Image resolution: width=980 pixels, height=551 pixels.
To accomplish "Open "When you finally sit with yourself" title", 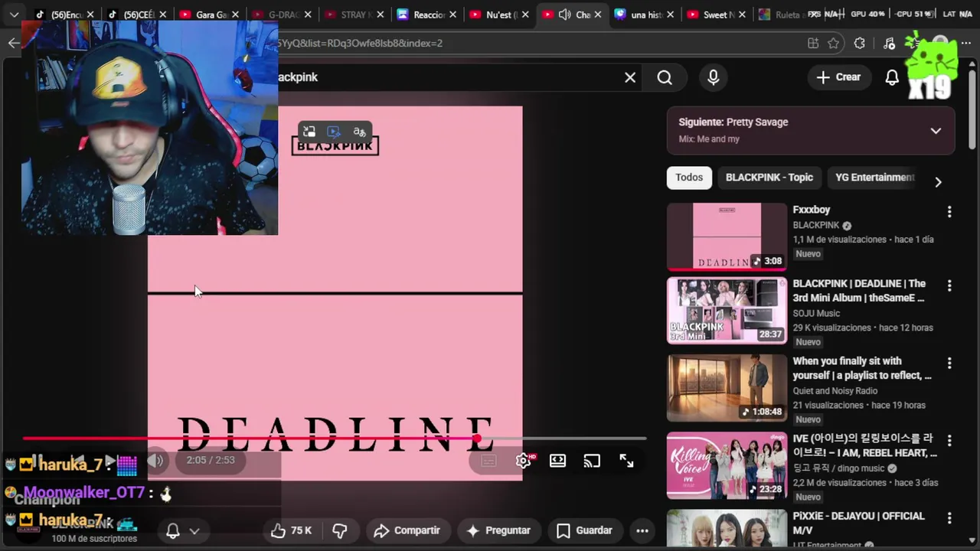I will 862,368.
